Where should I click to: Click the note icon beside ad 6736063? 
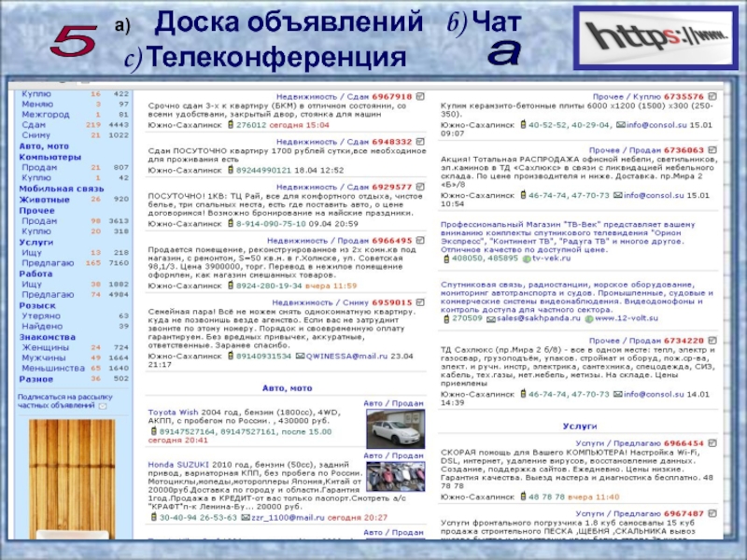(712, 150)
